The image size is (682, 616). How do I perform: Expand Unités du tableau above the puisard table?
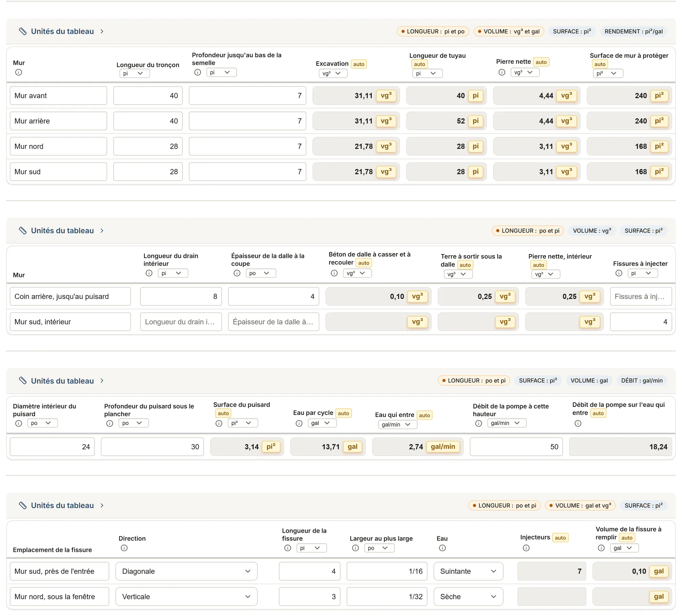62,381
